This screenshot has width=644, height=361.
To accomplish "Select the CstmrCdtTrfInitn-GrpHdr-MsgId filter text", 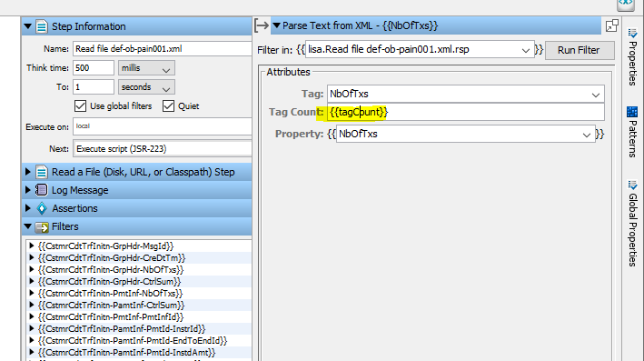I will pyautogui.click(x=106, y=246).
